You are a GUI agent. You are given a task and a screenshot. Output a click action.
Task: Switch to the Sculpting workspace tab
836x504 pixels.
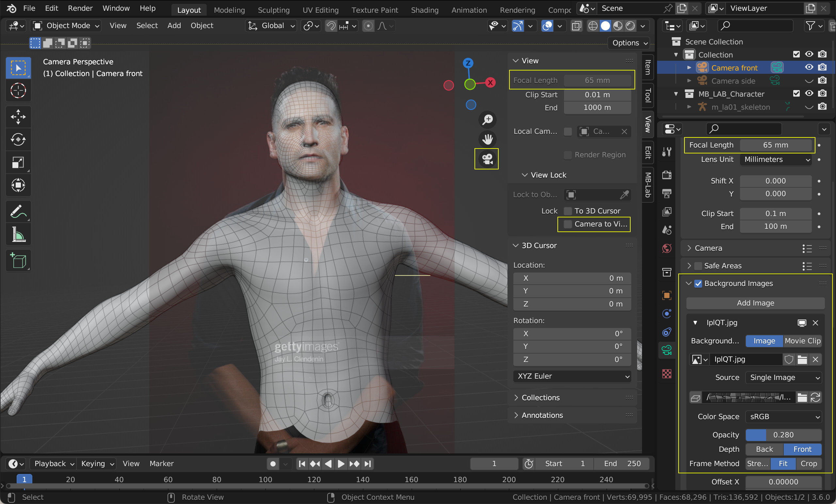coord(273,10)
